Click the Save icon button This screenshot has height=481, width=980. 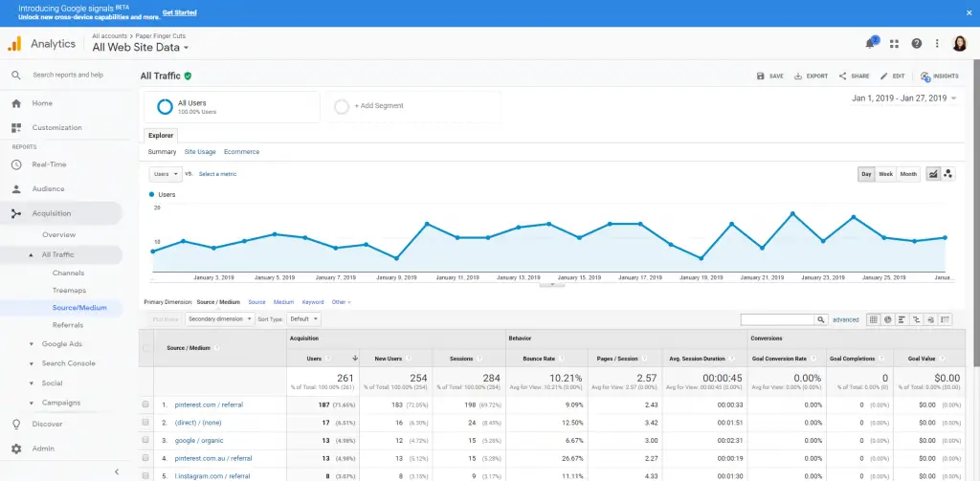769,77
